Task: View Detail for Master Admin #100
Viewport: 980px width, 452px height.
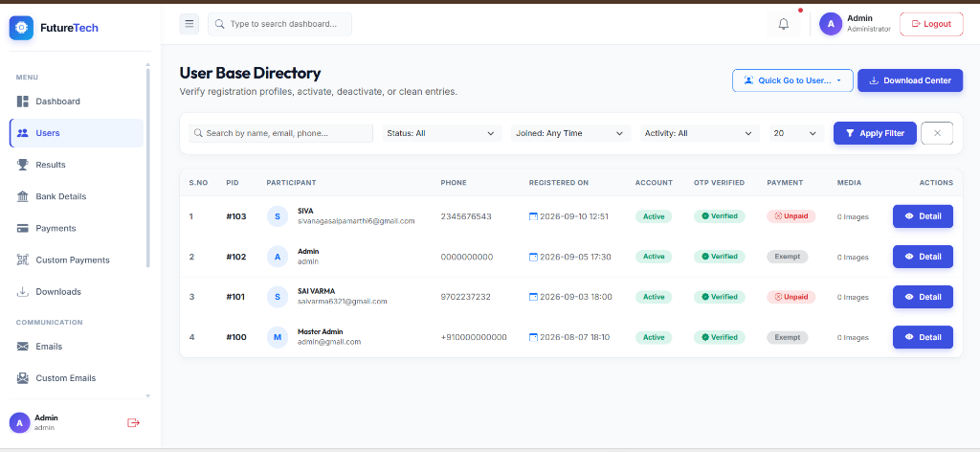Action: (x=923, y=337)
